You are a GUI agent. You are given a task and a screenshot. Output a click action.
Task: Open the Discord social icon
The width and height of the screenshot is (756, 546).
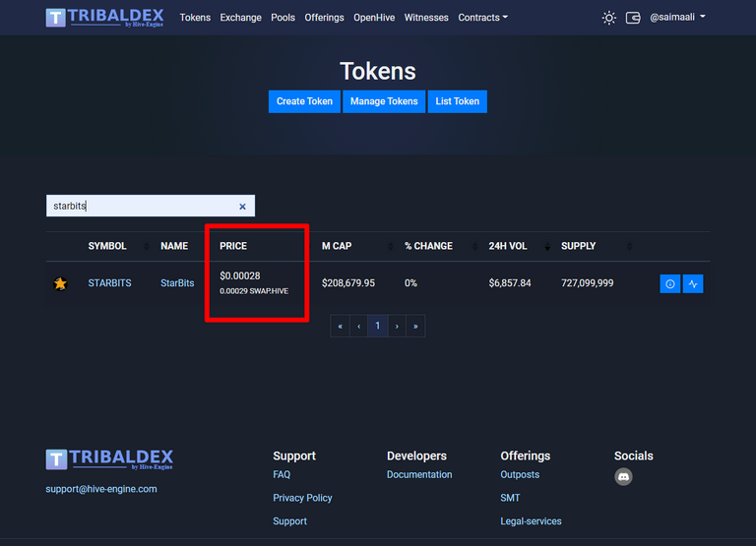(623, 476)
